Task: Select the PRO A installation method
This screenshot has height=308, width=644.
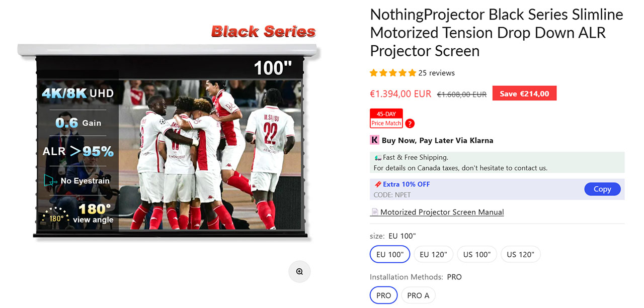Action: pos(418,295)
